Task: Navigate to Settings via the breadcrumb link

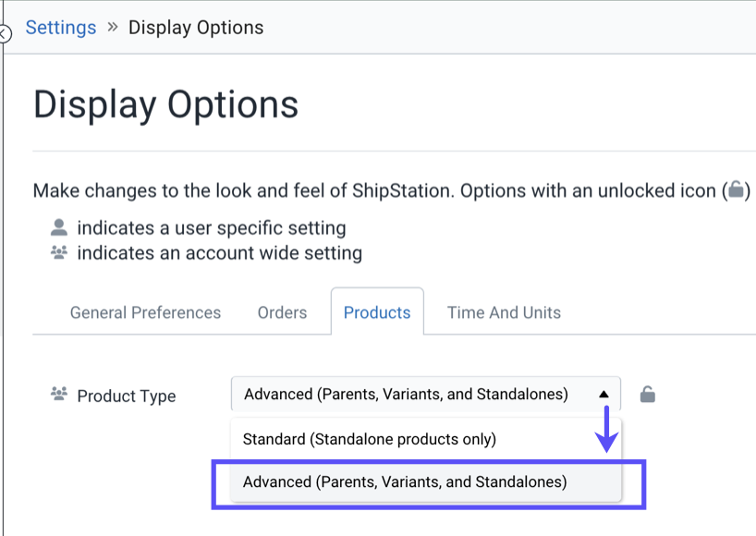Action: click(61, 27)
